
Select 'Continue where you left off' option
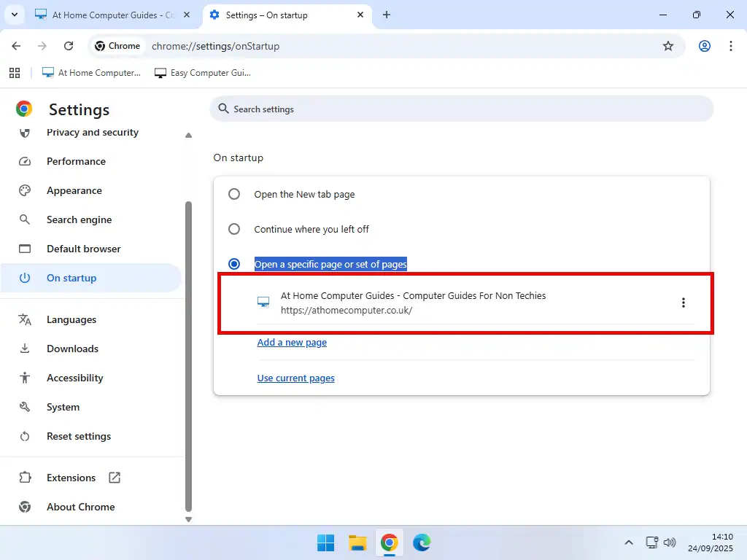point(234,229)
